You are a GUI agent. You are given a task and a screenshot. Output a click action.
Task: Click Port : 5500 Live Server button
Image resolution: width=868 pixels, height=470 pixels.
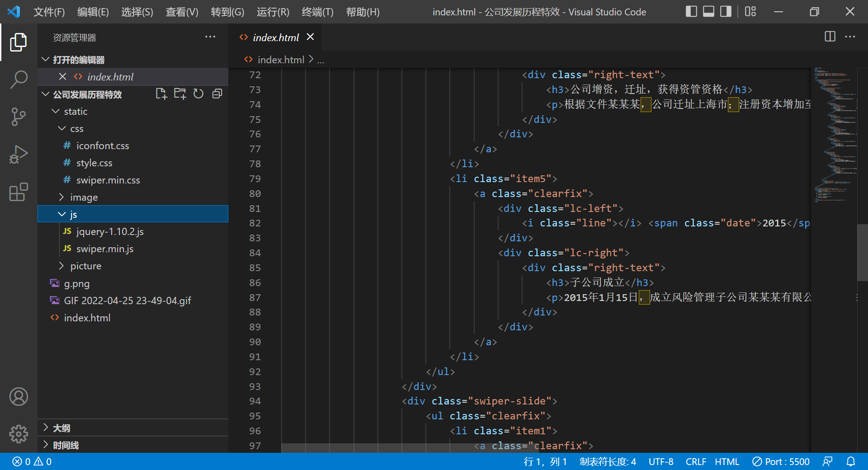781,461
